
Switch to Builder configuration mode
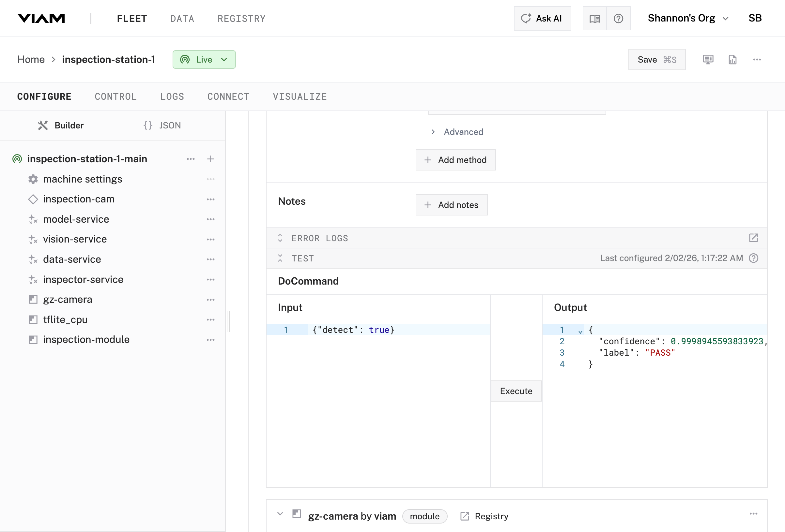coord(61,126)
